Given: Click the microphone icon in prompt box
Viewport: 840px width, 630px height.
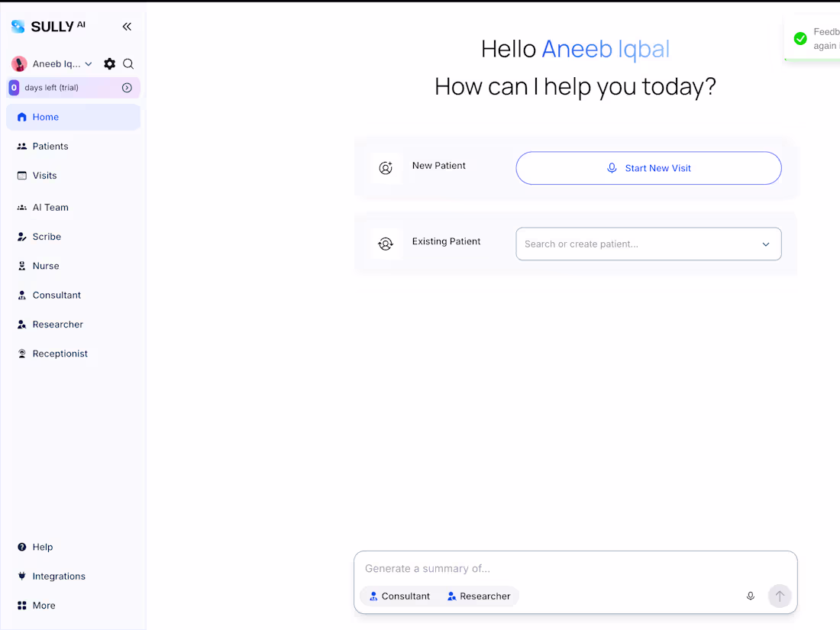Looking at the screenshot, I should click(750, 596).
